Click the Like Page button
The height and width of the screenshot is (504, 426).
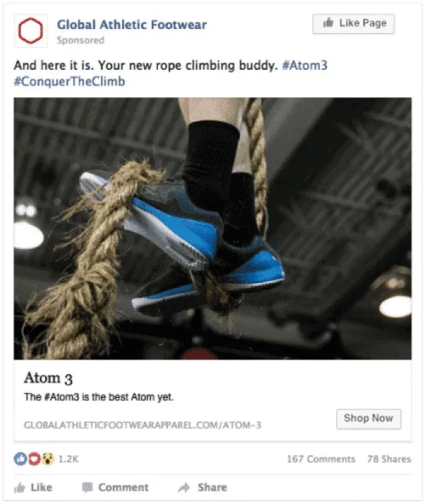pyautogui.click(x=353, y=23)
